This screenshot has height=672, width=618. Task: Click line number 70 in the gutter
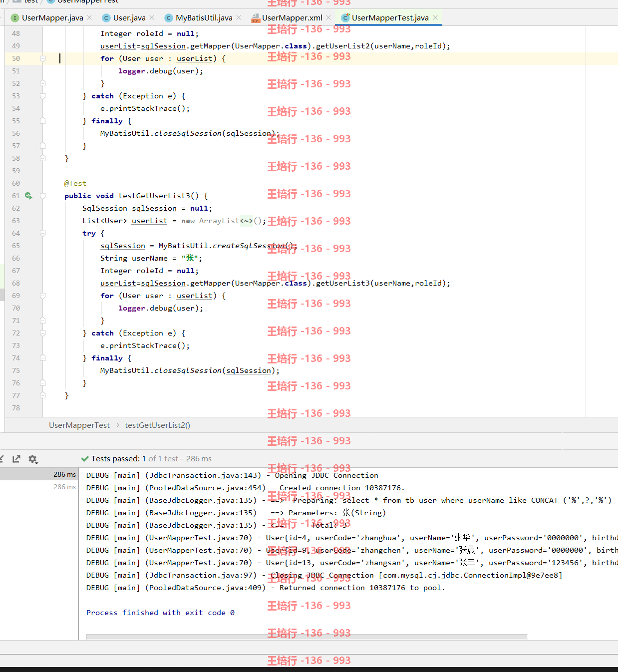16,308
